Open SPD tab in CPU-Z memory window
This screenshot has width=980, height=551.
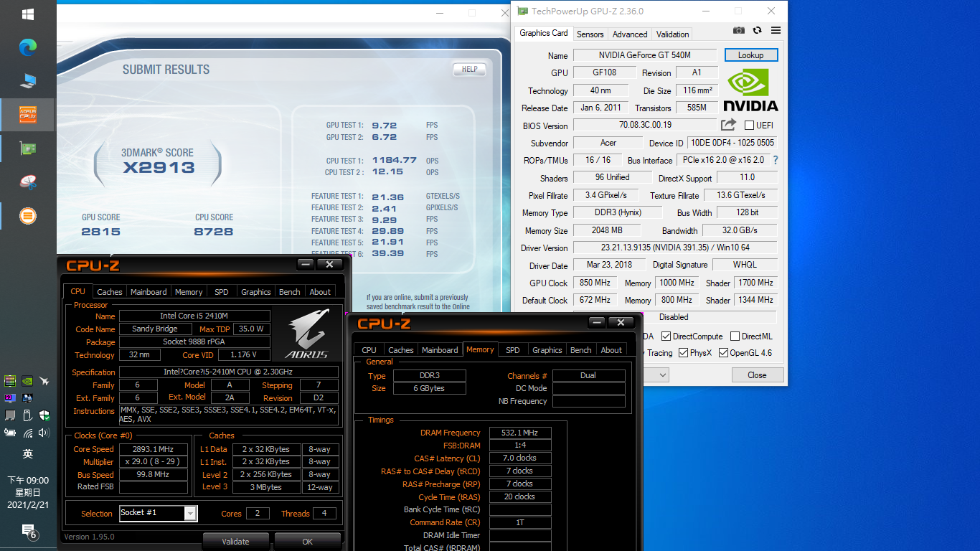pyautogui.click(x=513, y=349)
